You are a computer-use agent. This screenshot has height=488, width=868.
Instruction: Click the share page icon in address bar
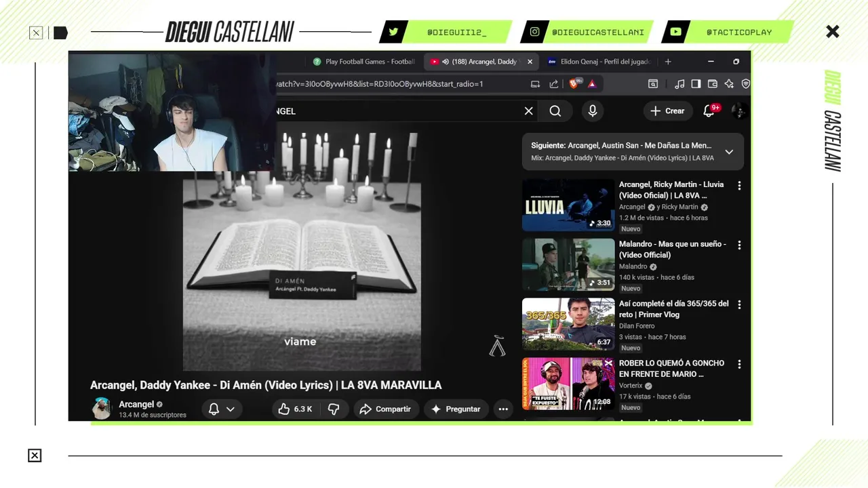pos(554,84)
